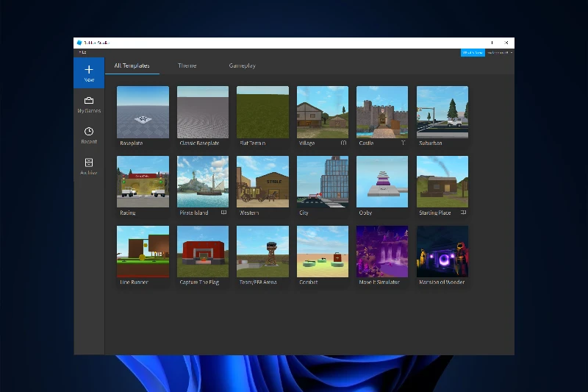Open the Line Runner template
This screenshot has height=392, width=588.
pyautogui.click(x=143, y=252)
